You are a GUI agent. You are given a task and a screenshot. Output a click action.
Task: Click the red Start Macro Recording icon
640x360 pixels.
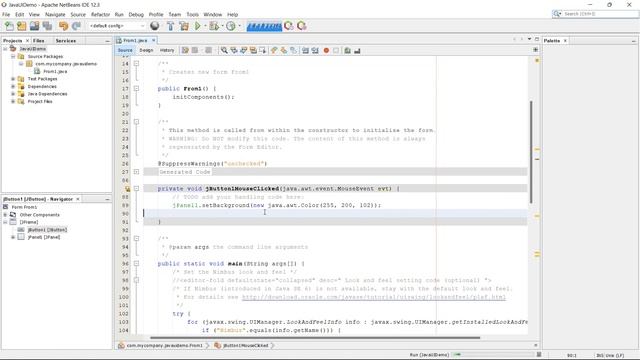point(326,50)
